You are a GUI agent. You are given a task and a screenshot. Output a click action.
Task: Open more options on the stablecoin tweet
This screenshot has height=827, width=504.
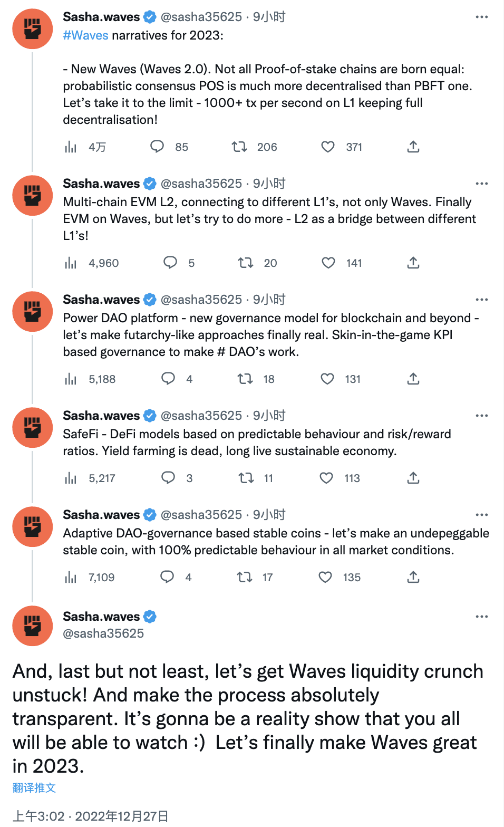pyautogui.click(x=481, y=514)
